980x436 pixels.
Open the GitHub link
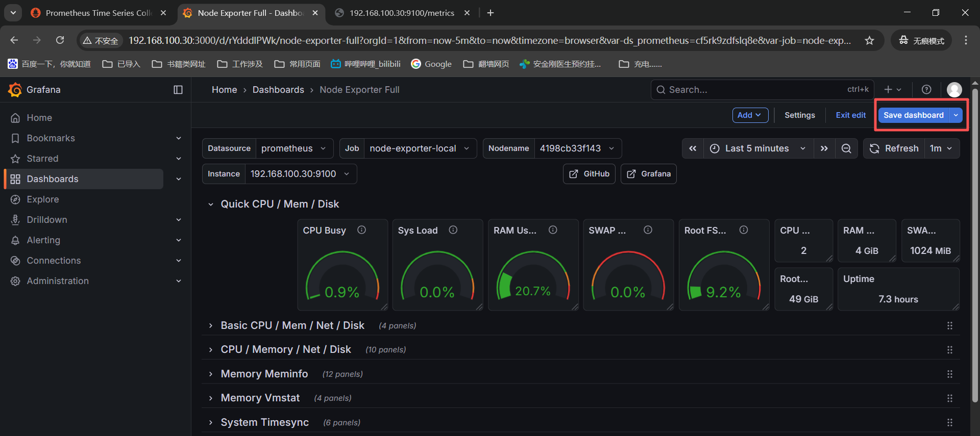(x=589, y=174)
